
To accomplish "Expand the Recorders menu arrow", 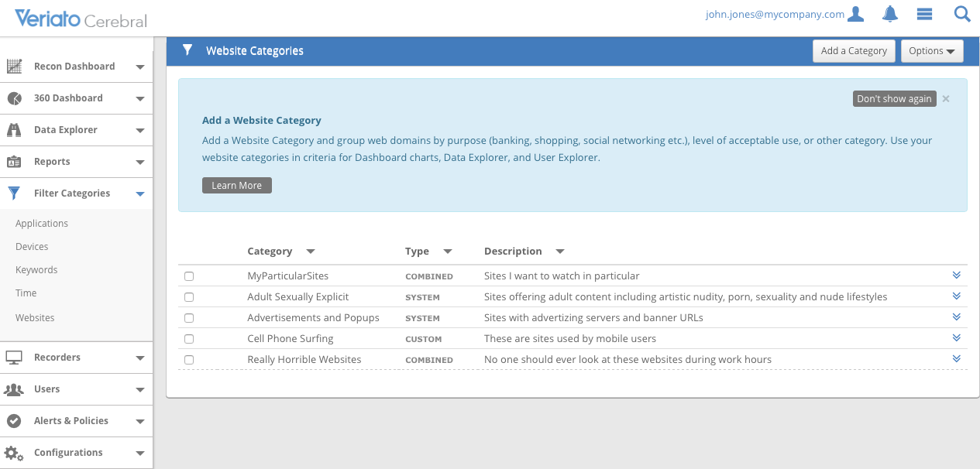I will (x=140, y=358).
